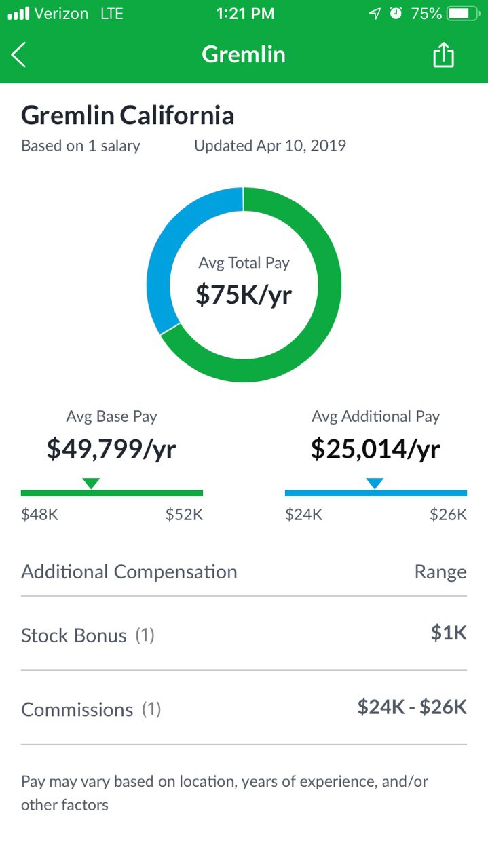Tap the blue additional pay triangle marker
The width and height of the screenshot is (488, 868).
[375, 483]
